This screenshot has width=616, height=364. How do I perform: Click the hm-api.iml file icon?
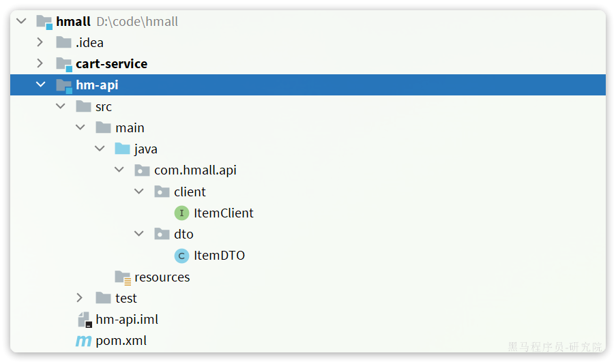[x=84, y=319]
